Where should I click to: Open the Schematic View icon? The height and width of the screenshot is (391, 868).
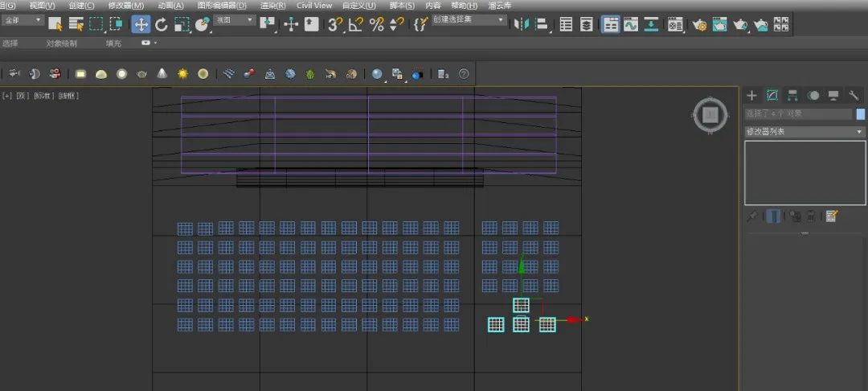pyautogui.click(x=651, y=24)
